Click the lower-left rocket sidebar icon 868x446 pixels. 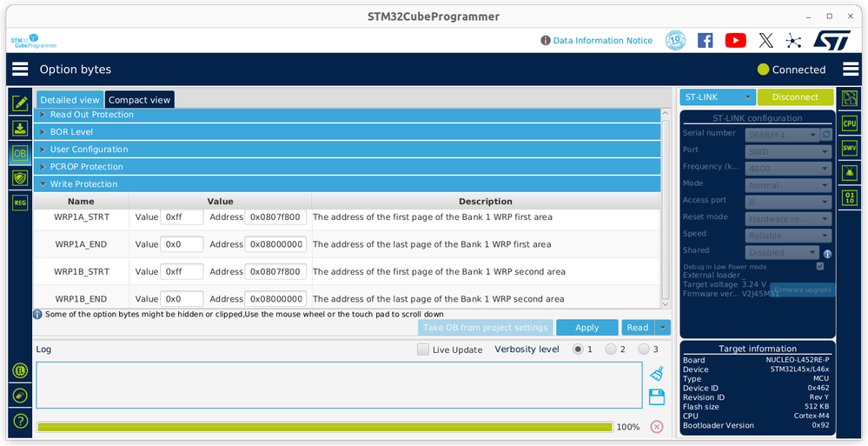pyautogui.click(x=20, y=396)
